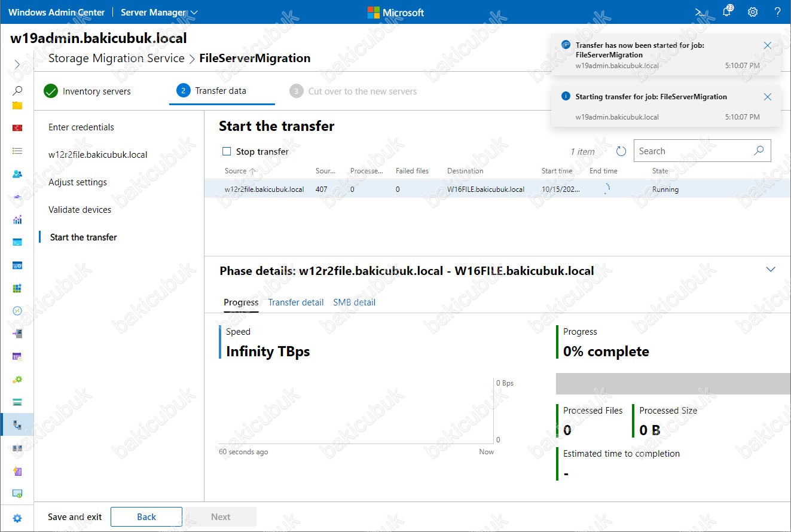791x532 pixels.
Task: Select the w12r2file.bakicubuk.local transfer row
Action: point(497,189)
